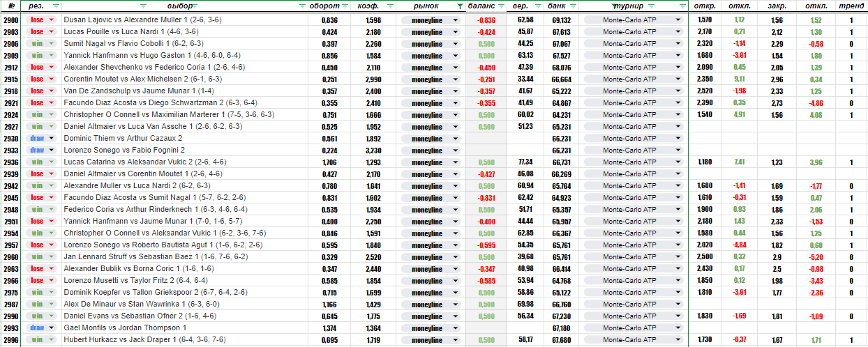Open the filter icon in the банк header
The height and width of the screenshot is (347, 868).
coord(574,6)
